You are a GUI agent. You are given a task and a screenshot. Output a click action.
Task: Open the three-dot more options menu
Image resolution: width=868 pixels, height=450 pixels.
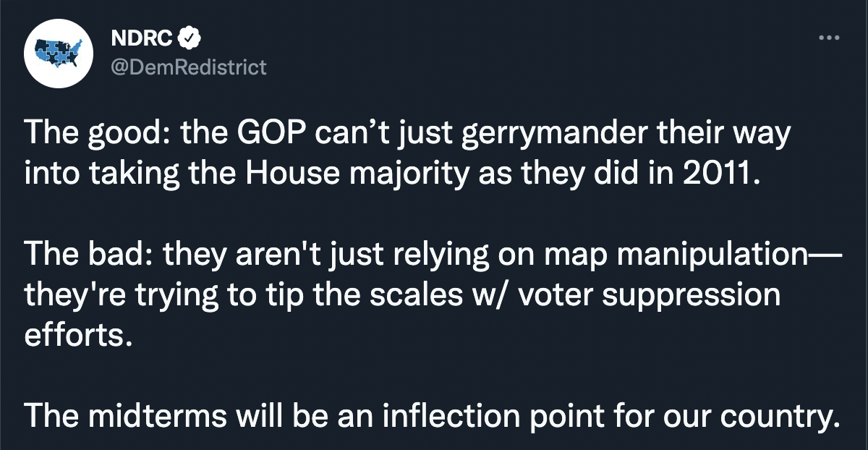(x=828, y=37)
